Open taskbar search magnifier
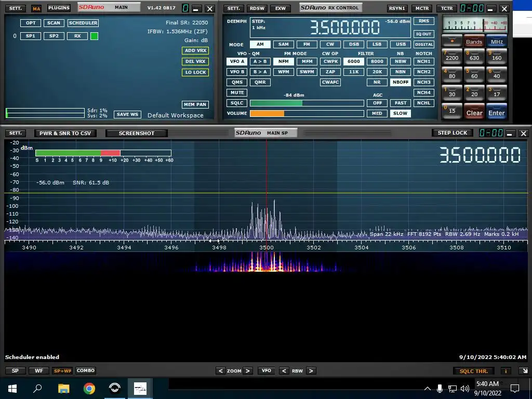This screenshot has height=399, width=532. pos(37,388)
